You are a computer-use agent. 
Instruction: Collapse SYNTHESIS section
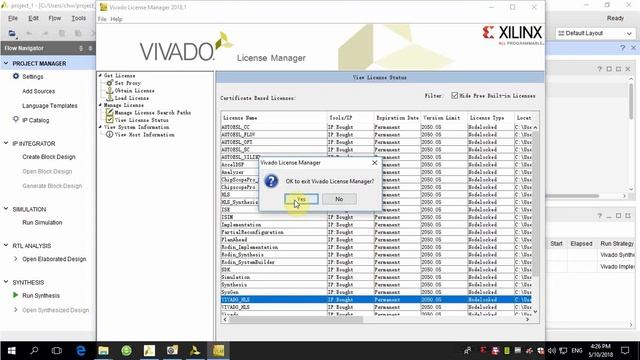coord(6,282)
